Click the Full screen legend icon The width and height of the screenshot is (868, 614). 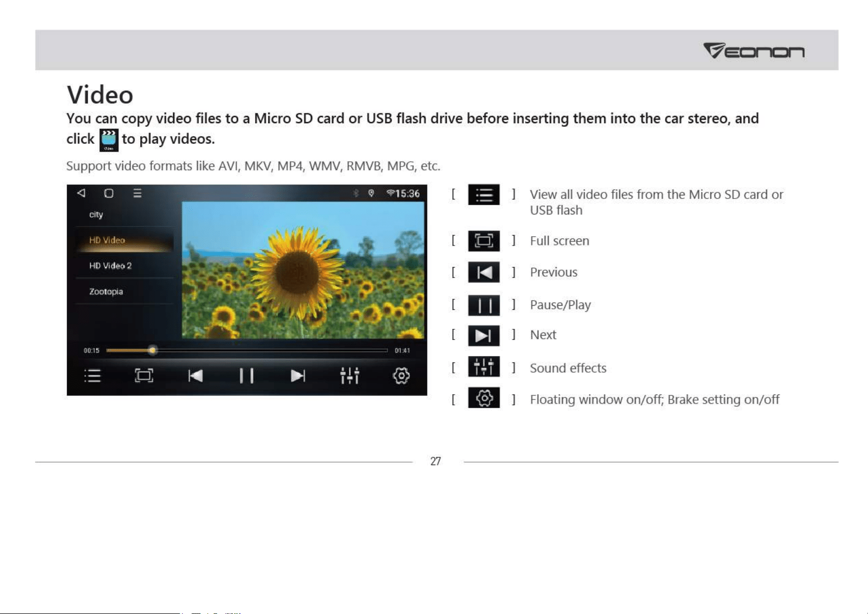click(484, 241)
